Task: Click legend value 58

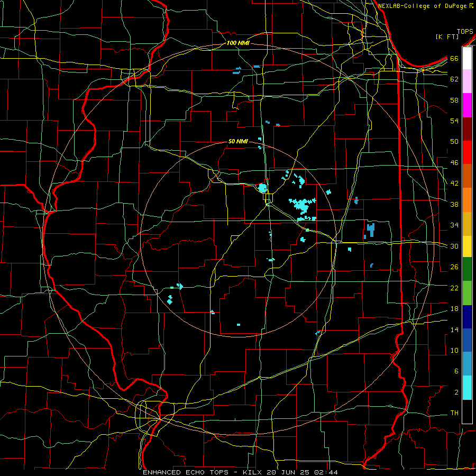Action: pos(454,100)
